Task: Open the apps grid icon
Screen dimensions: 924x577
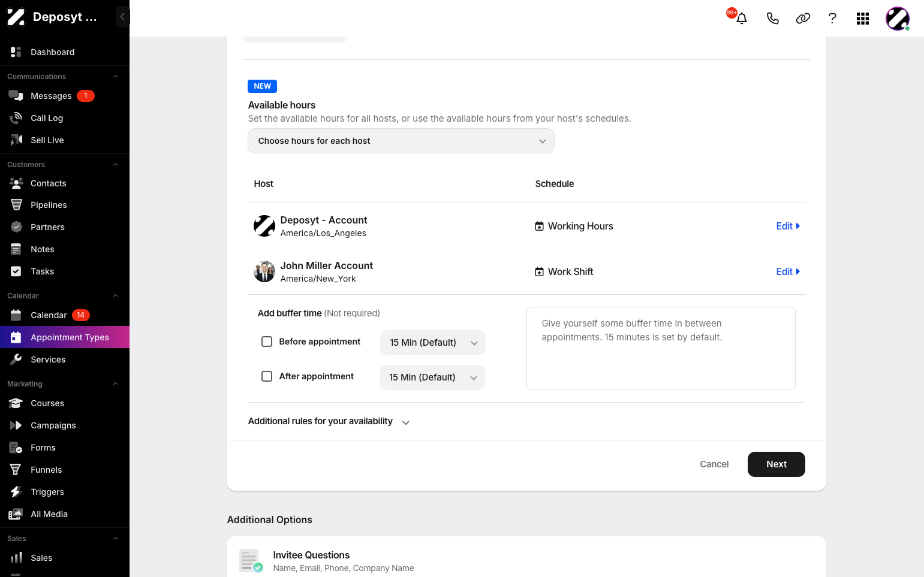Action: [x=863, y=19]
